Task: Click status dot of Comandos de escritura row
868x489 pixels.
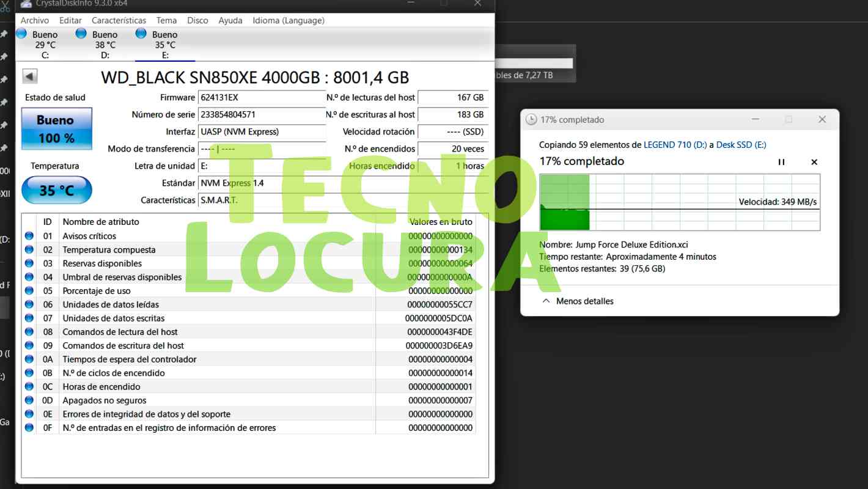Action: (x=29, y=345)
